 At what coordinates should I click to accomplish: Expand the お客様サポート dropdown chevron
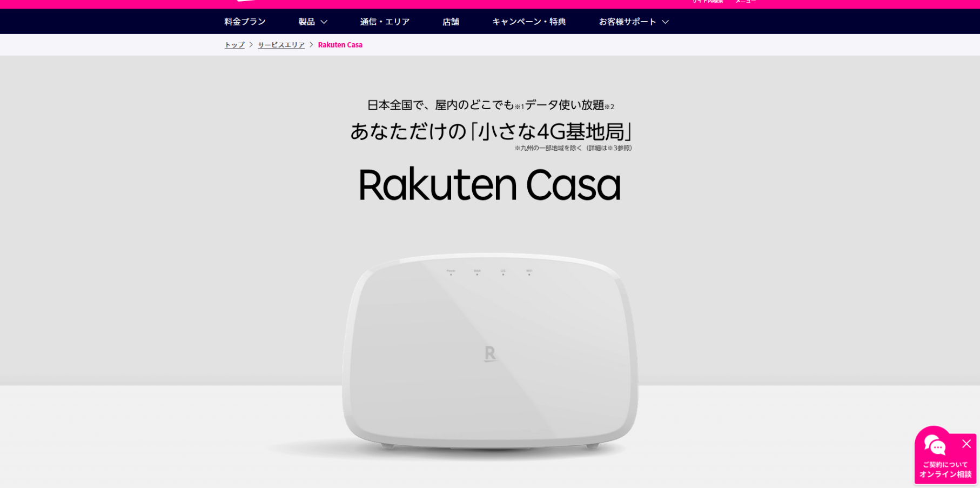coord(666,22)
